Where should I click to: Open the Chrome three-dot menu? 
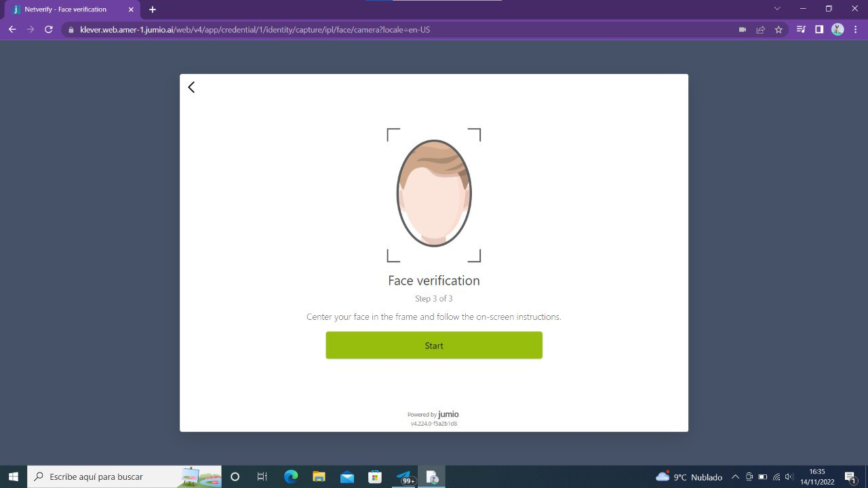(856, 29)
